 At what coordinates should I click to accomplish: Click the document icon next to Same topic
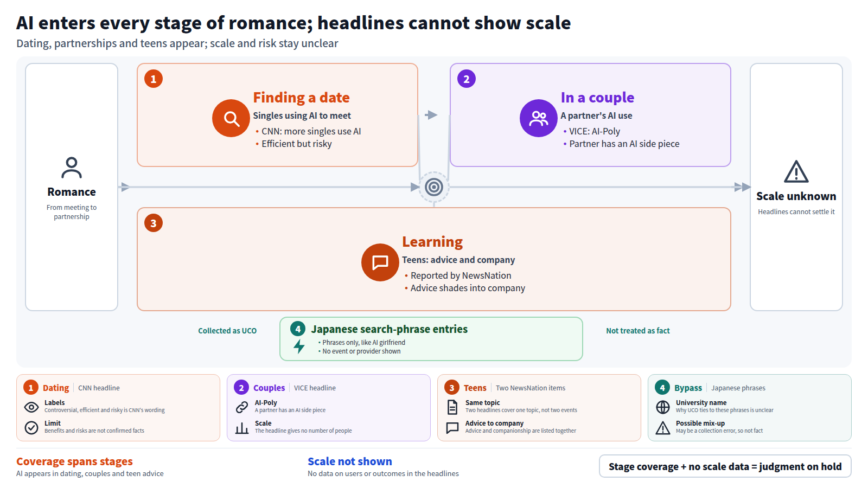pos(452,407)
